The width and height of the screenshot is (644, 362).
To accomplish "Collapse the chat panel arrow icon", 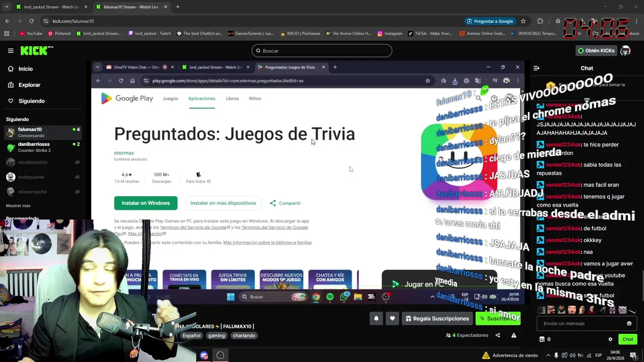I will (x=536, y=68).
